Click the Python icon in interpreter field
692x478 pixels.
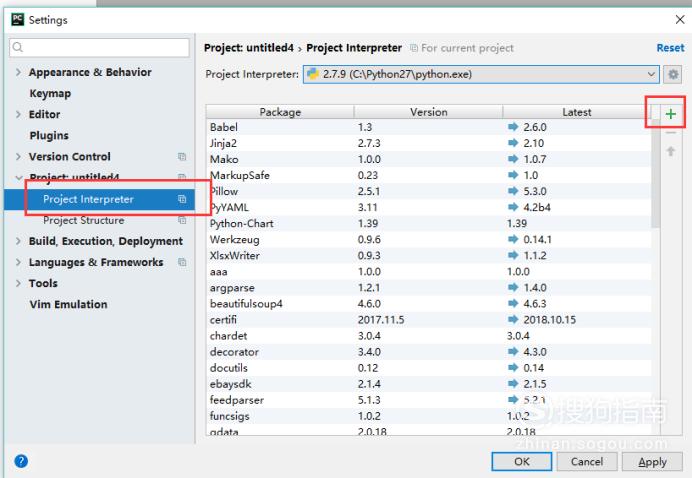313,74
